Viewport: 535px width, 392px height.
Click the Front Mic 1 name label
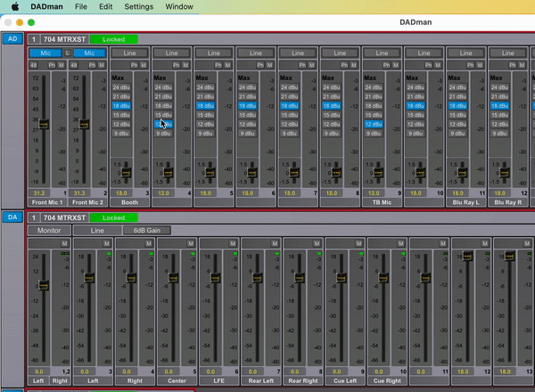[47, 202]
